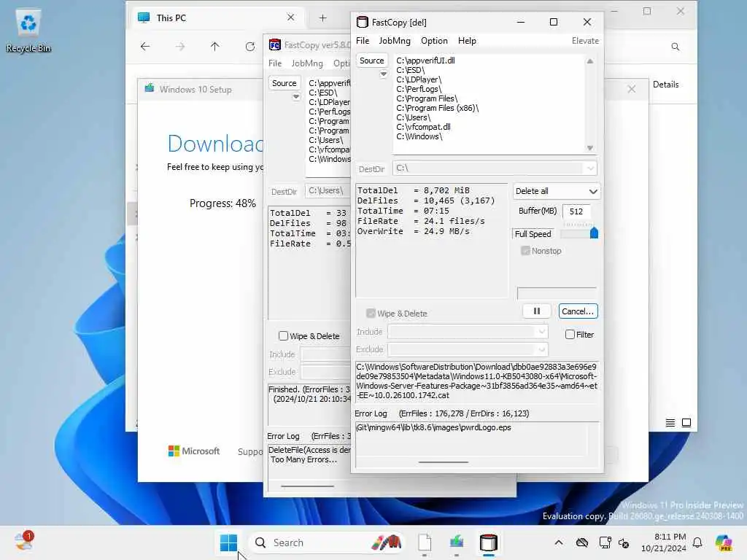Viewport: 747px width, 560px height.
Task: Close the Windows 10 Setup window
Action: pos(631,89)
